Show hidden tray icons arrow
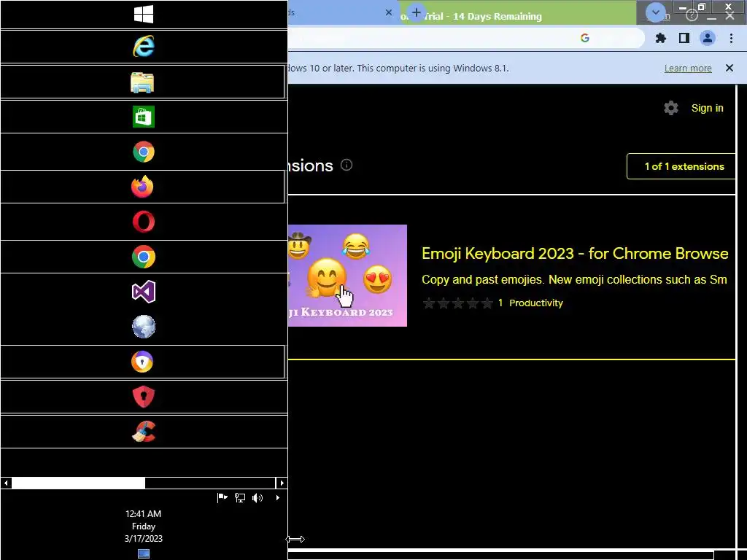The image size is (747, 560). click(x=278, y=497)
